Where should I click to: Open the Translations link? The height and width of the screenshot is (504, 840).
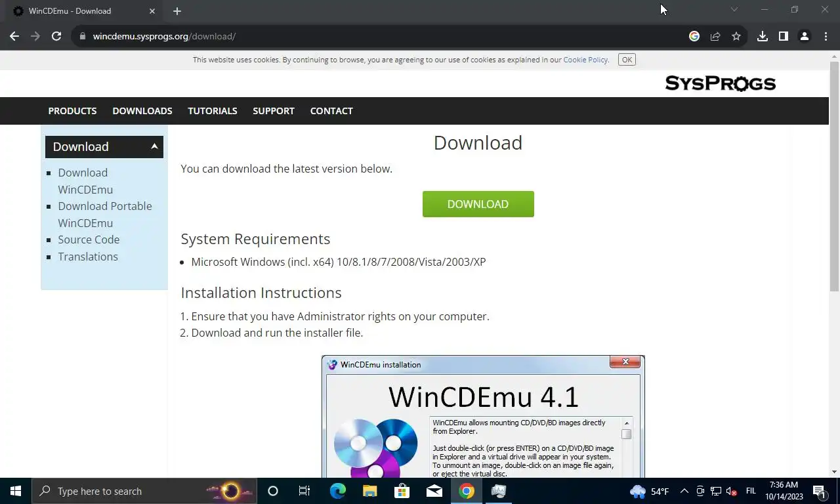tap(88, 257)
